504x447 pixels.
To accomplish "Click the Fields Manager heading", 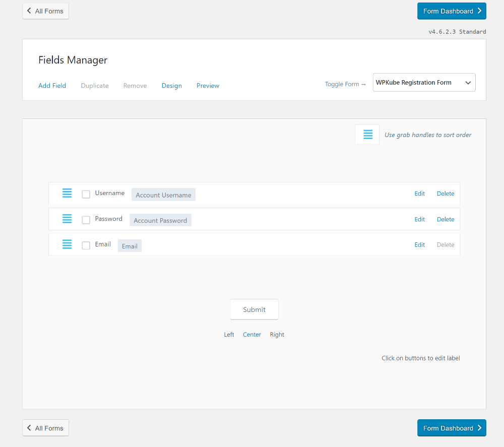I will point(73,60).
